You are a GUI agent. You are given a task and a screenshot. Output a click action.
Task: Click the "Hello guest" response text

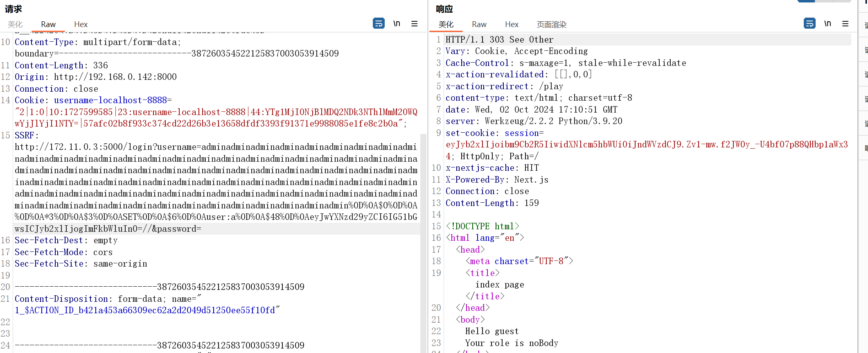[x=492, y=331]
